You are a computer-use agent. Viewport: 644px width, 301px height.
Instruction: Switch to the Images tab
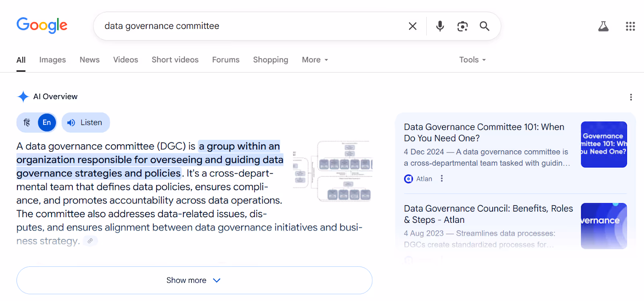(x=52, y=60)
